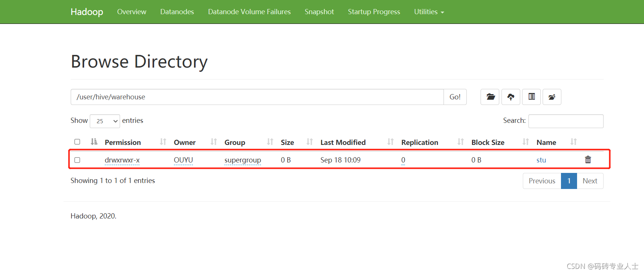The image size is (644, 273).
Task: Sort table by Owner column arrows
Action: coord(214,142)
